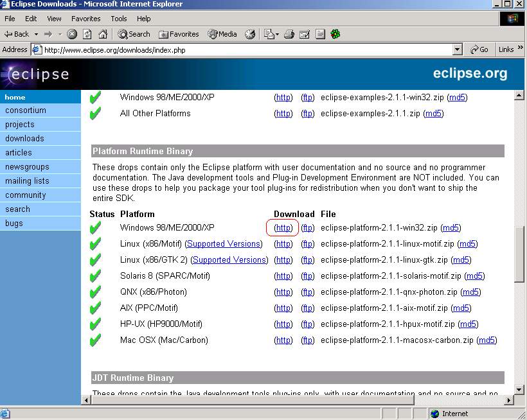Open Supported Versions for Linux (x86/Motif)
527x420 pixels.
(x=224, y=244)
